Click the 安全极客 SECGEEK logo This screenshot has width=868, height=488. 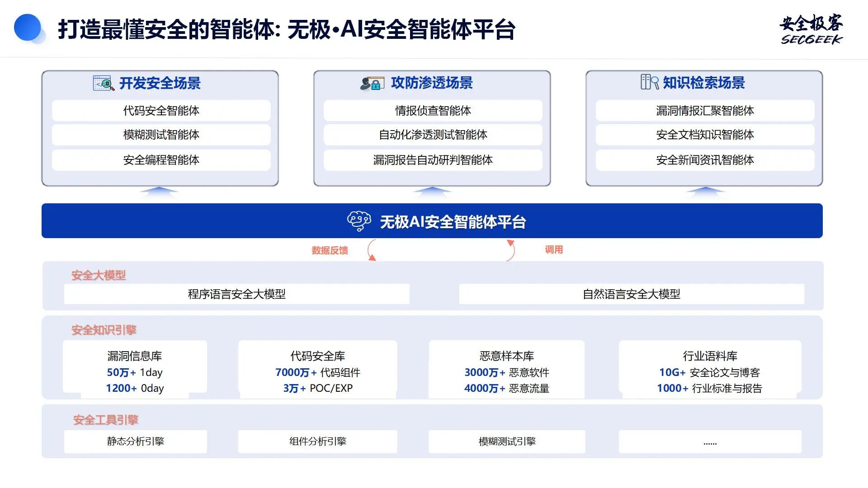click(x=811, y=30)
